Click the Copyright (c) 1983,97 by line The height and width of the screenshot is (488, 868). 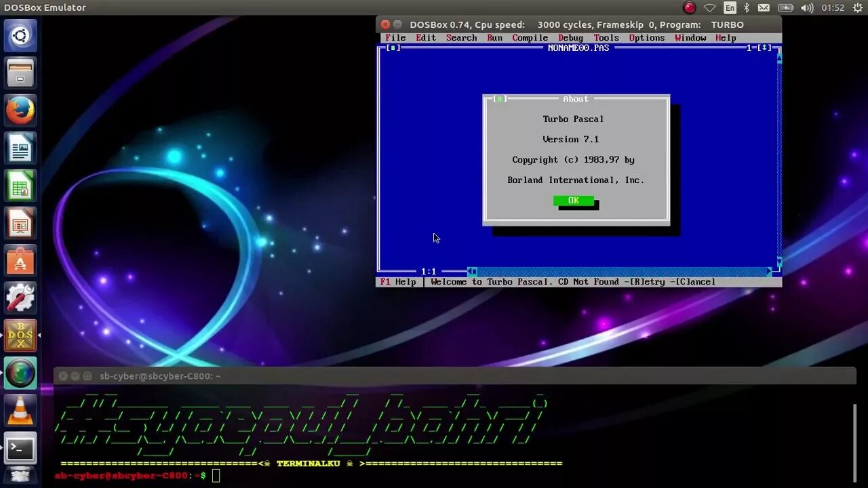coord(573,160)
